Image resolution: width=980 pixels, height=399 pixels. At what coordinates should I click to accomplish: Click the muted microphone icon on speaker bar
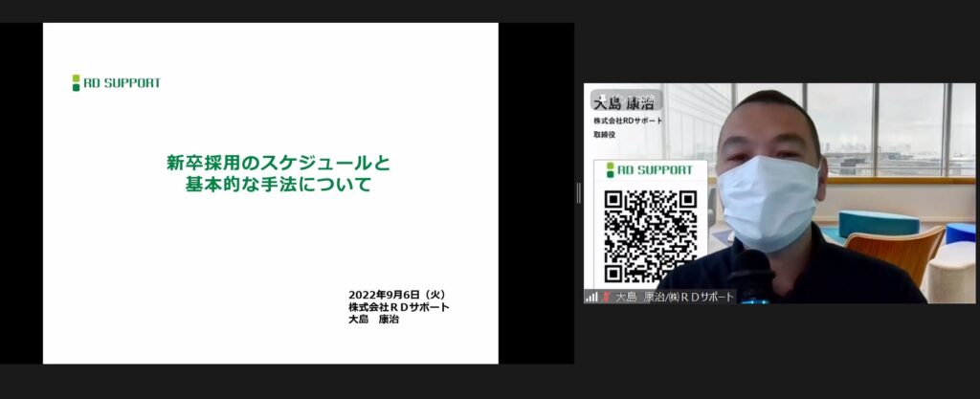pyautogui.click(x=606, y=298)
